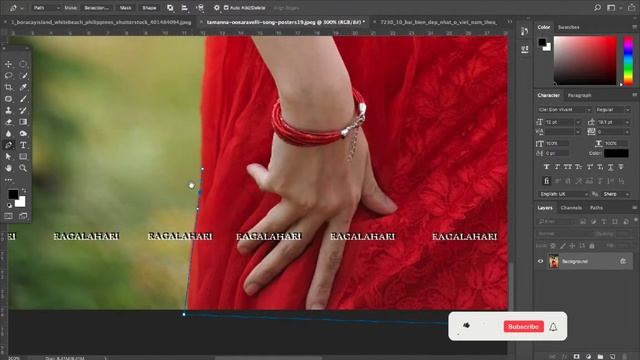Open path operations in options bar
Viewport: 640px width, 360px height.
[x=170, y=8]
